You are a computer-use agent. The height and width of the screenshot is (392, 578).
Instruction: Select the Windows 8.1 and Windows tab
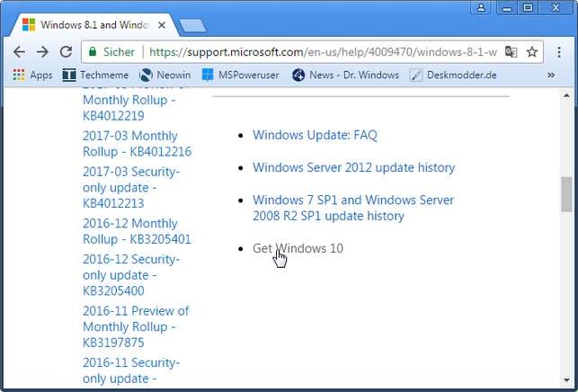coord(94,25)
